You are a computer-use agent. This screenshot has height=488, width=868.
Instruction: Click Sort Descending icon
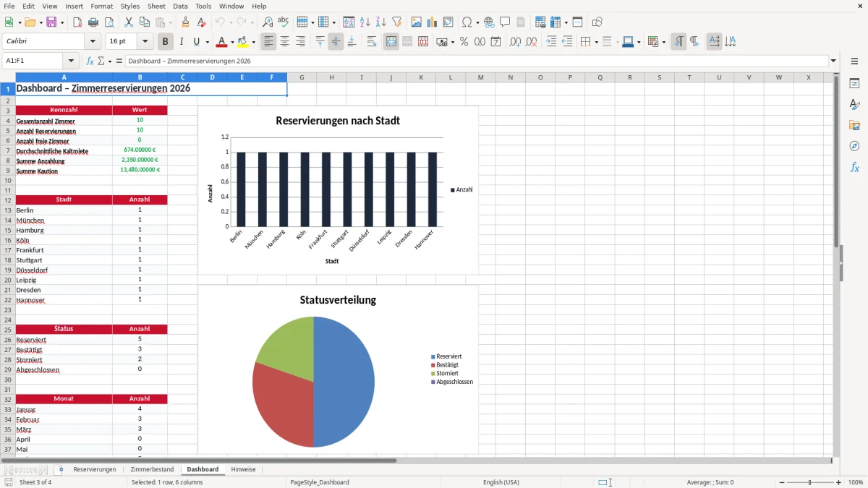[x=381, y=22]
